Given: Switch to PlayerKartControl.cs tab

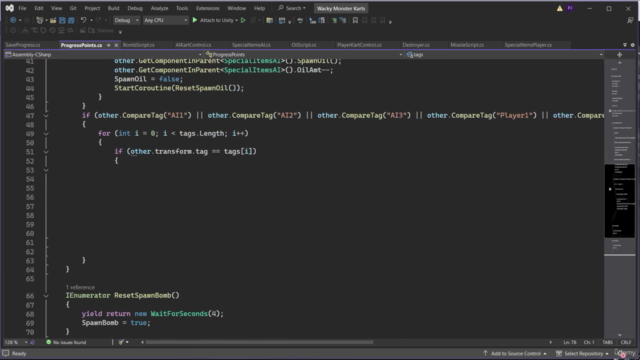Looking at the screenshot, I should (x=359, y=45).
